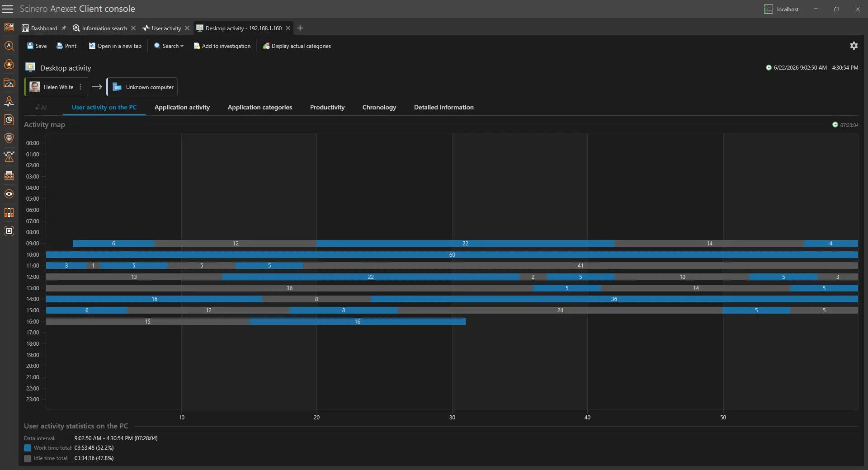Open the quarantine envelope sidebar icon
The height and width of the screenshot is (470, 868).
tap(9, 175)
